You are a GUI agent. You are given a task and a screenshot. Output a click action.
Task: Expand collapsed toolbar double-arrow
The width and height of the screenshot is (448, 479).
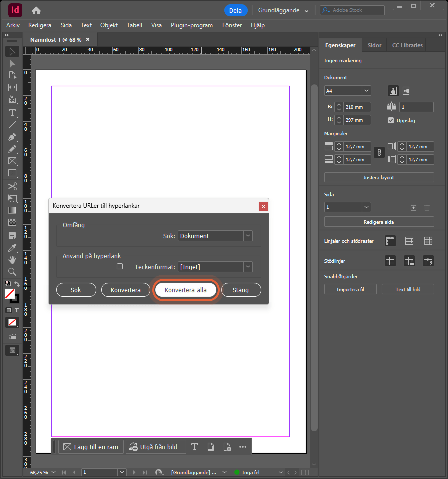7,35
